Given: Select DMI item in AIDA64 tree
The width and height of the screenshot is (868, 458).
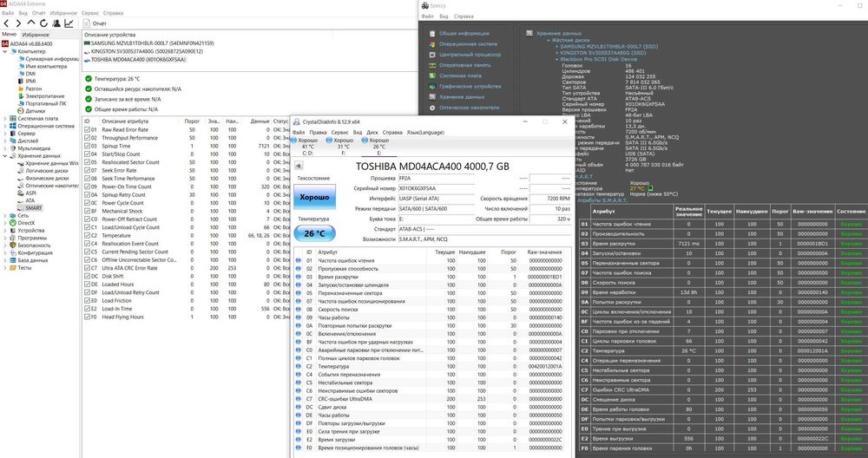Looking at the screenshot, I should pos(30,74).
